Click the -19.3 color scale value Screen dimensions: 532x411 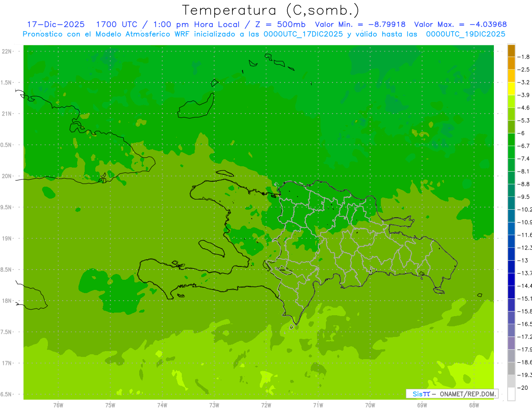(524, 375)
